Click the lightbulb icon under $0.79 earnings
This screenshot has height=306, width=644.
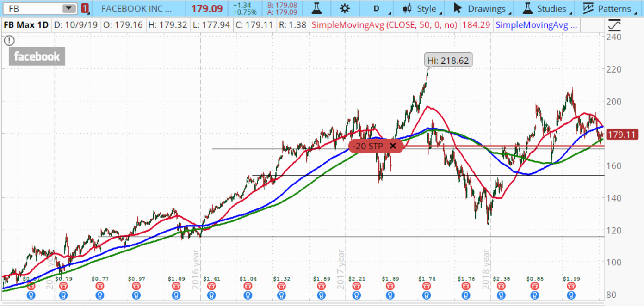pyautogui.click(x=64, y=295)
